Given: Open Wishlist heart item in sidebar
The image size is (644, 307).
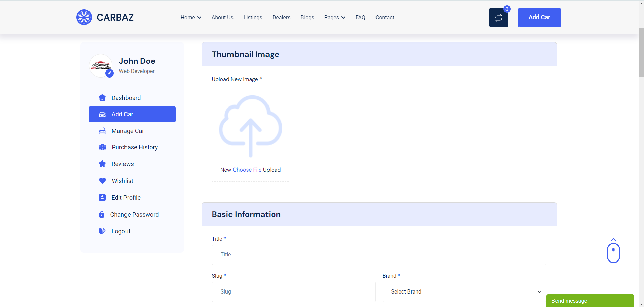Looking at the screenshot, I should click(x=122, y=181).
